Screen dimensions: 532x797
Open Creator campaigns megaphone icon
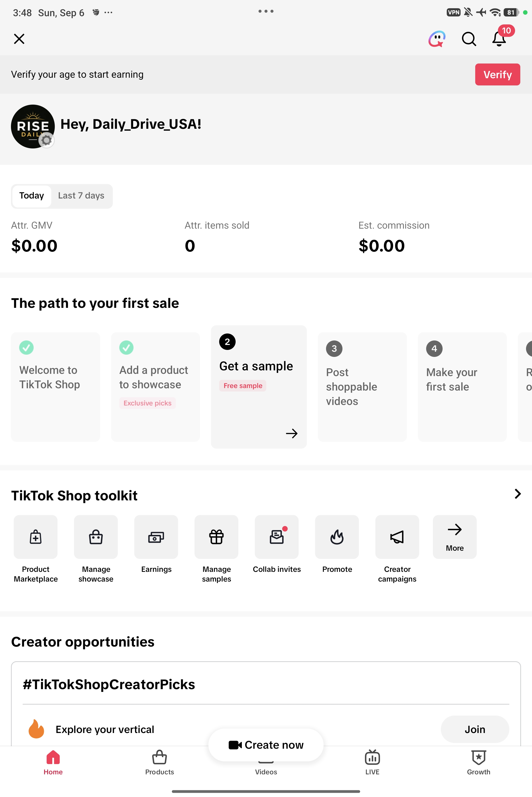tap(397, 536)
